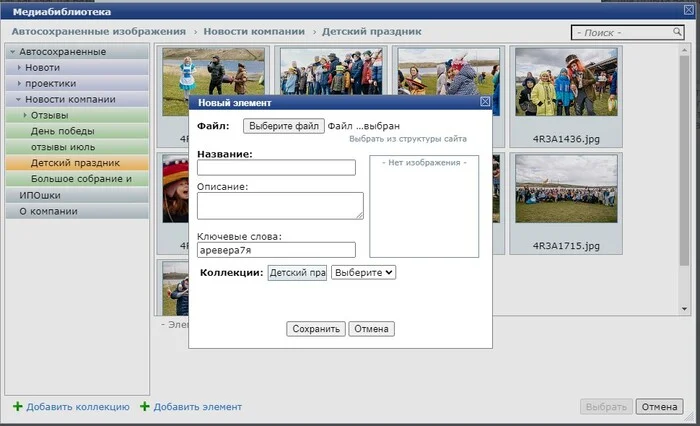Image resolution: width=700 pixels, height=426 pixels.
Task: Expand the проектики tree node
Action: (x=19, y=84)
